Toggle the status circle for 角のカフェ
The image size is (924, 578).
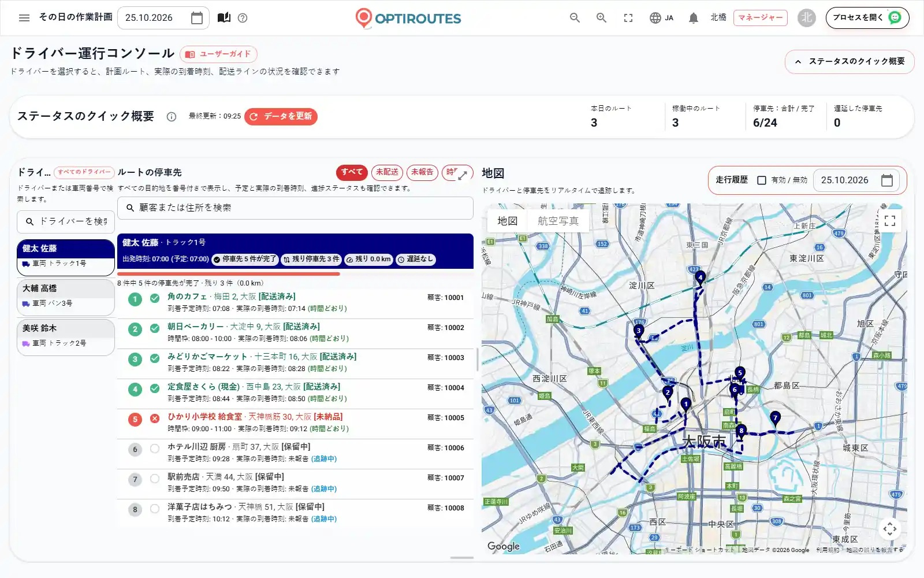155,298
